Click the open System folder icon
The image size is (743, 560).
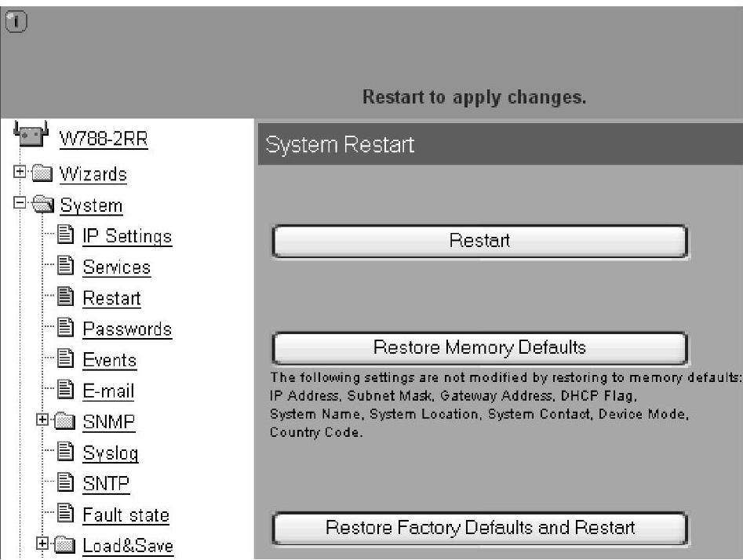click(43, 204)
